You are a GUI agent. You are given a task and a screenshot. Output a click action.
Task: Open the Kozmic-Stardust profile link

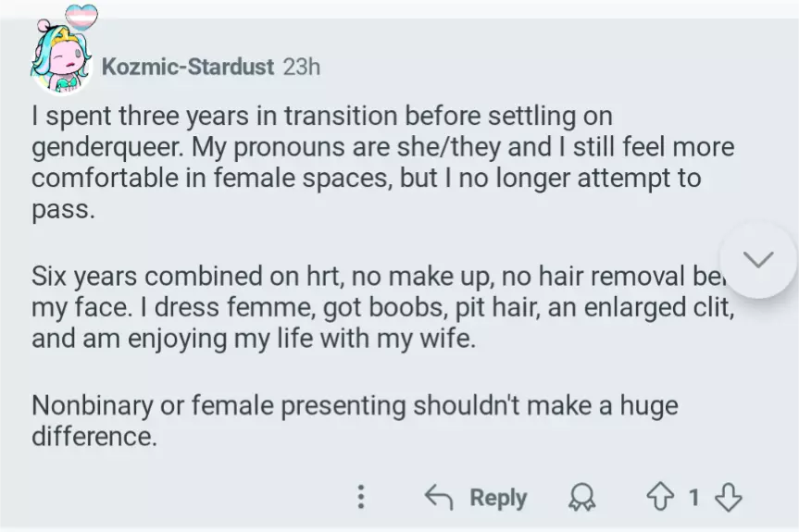coord(188,67)
